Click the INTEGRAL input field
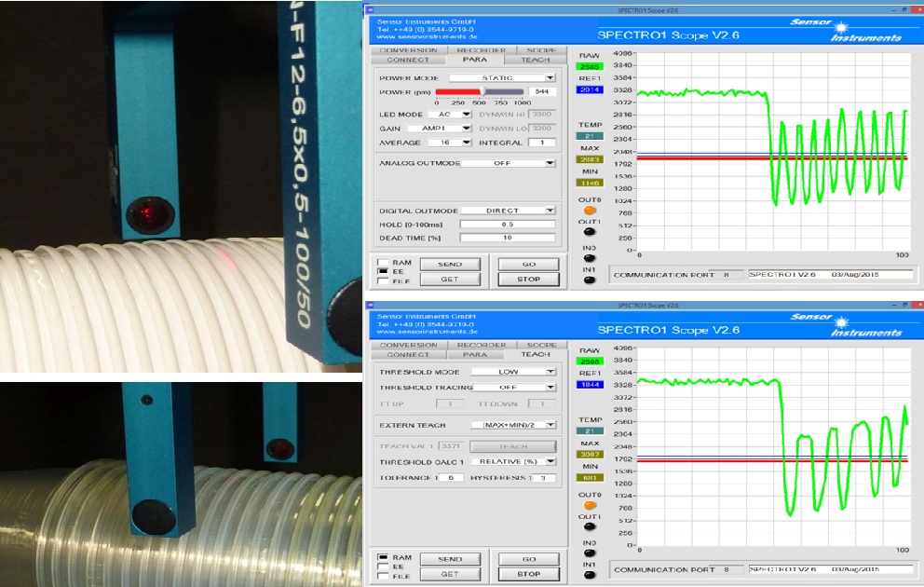The image size is (924, 587). [x=541, y=143]
